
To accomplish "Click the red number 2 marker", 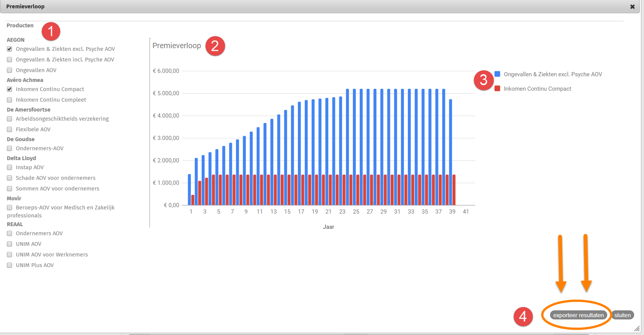I will click(215, 46).
